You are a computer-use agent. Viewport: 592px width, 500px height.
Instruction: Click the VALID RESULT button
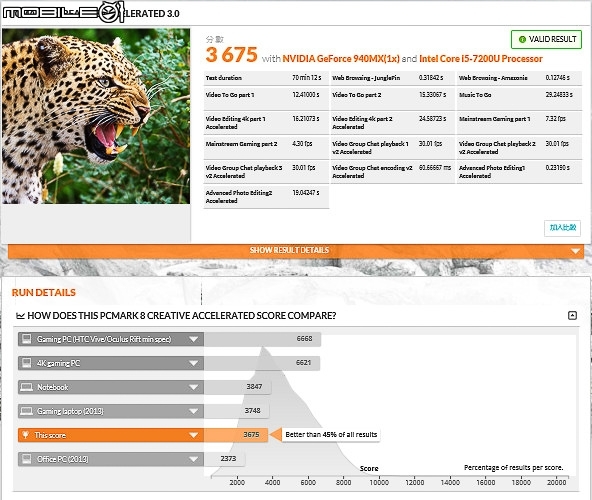pos(546,39)
